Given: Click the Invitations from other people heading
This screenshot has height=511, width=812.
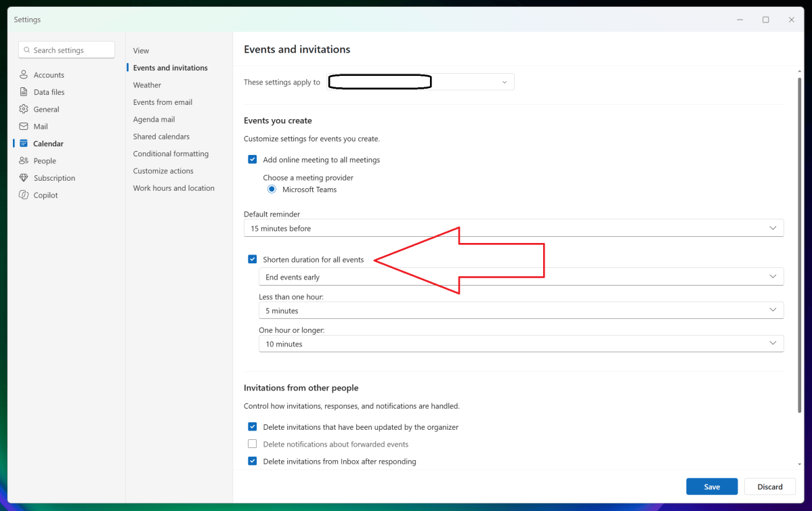Looking at the screenshot, I should (x=301, y=388).
